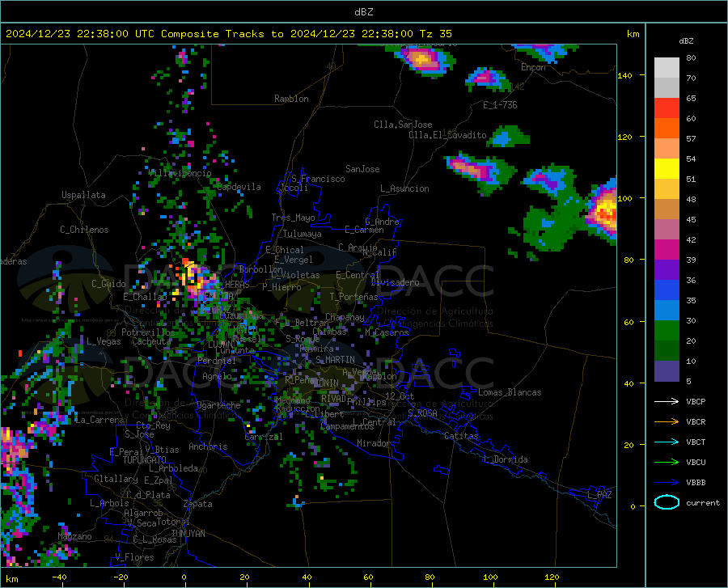This screenshot has height=588, width=728.
Task: Pick the dark purple 5 dBZ band
Action: [x=667, y=371]
